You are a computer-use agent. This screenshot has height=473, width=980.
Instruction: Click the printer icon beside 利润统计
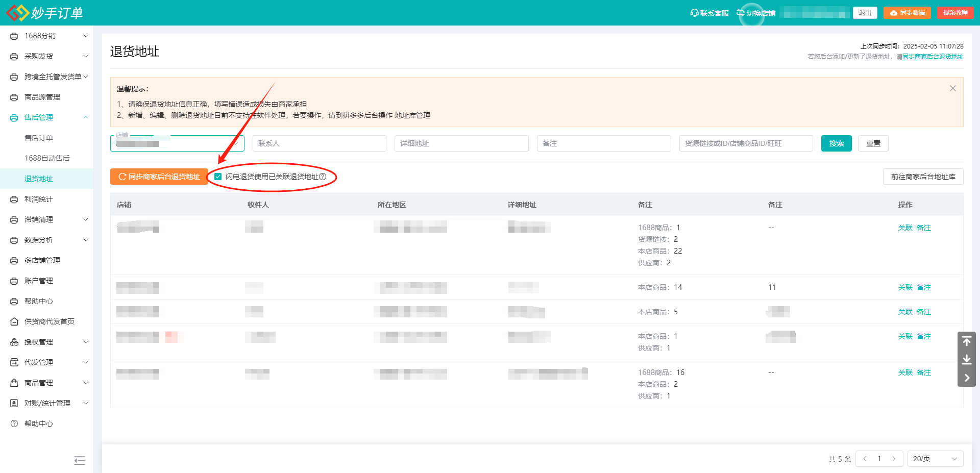click(x=14, y=200)
